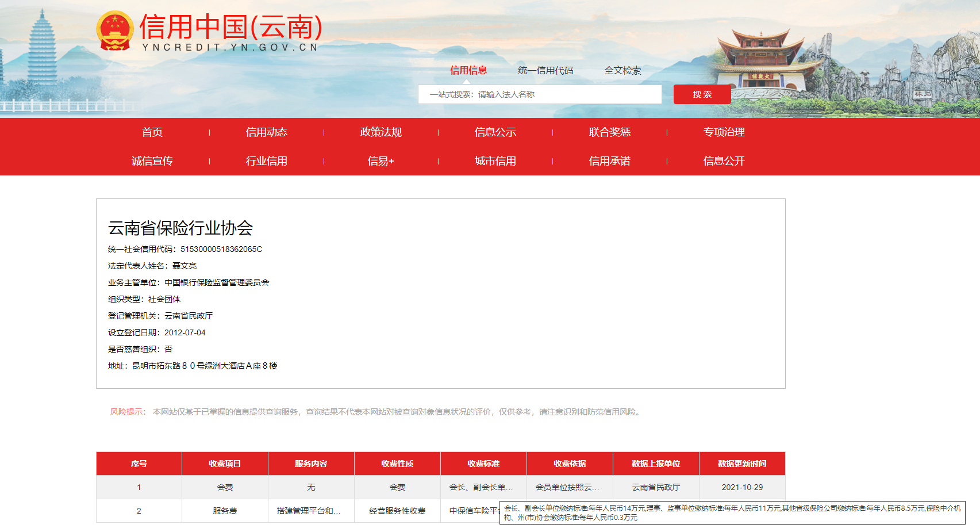Open the 信息公示 menu item
980x528 pixels.
click(495, 132)
